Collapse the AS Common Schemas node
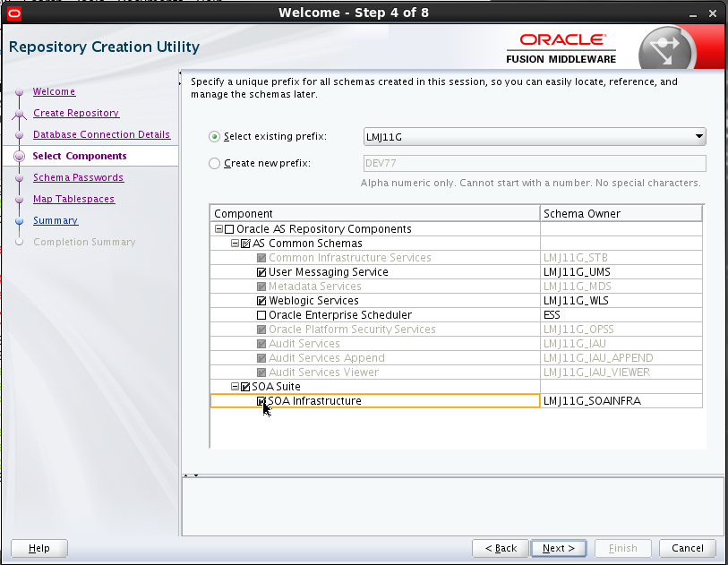 (235, 244)
